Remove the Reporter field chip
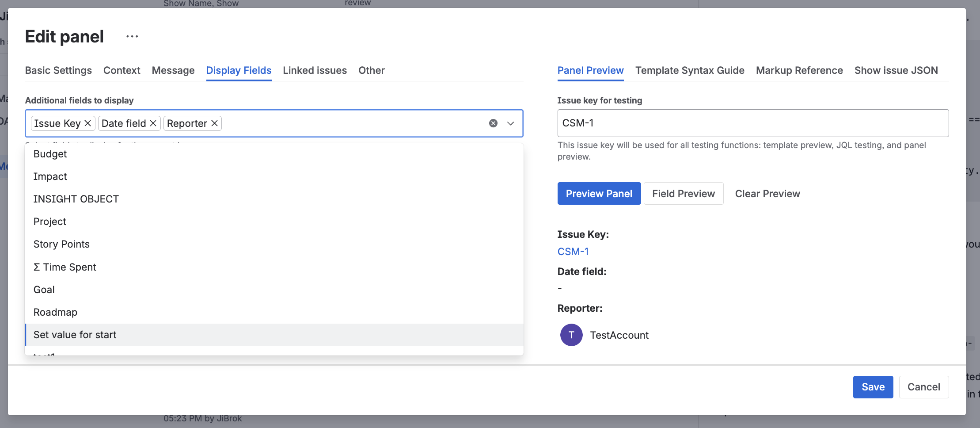 pyautogui.click(x=214, y=123)
